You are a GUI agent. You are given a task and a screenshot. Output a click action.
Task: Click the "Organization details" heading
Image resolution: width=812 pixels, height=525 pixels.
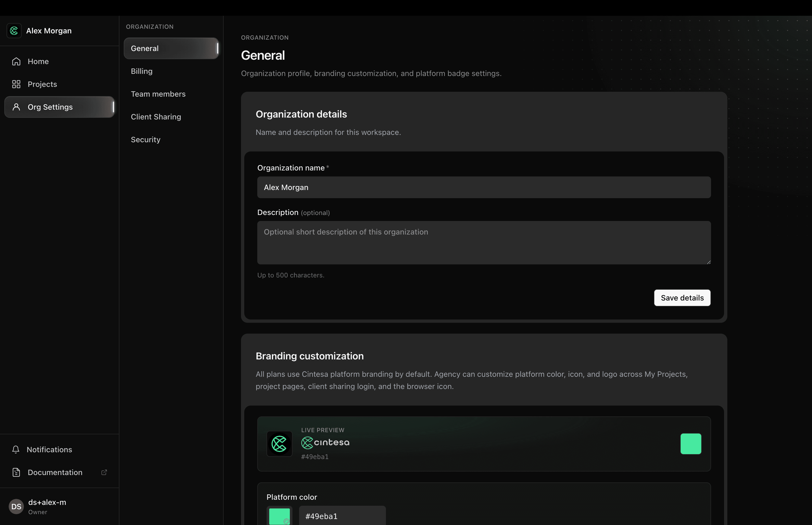301,114
